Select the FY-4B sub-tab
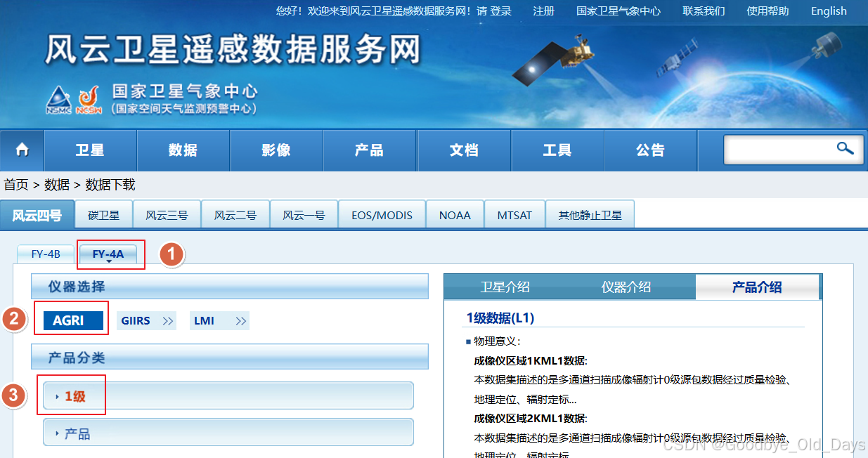 tap(46, 254)
